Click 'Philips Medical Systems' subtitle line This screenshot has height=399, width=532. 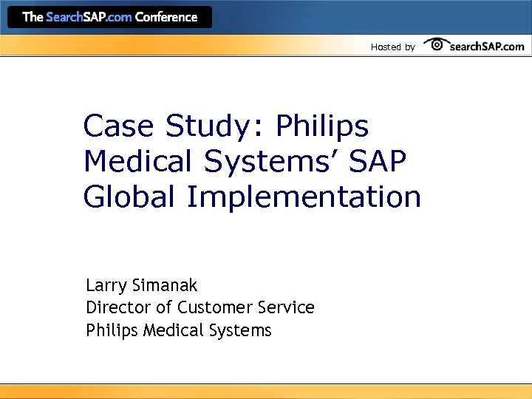coord(179,330)
